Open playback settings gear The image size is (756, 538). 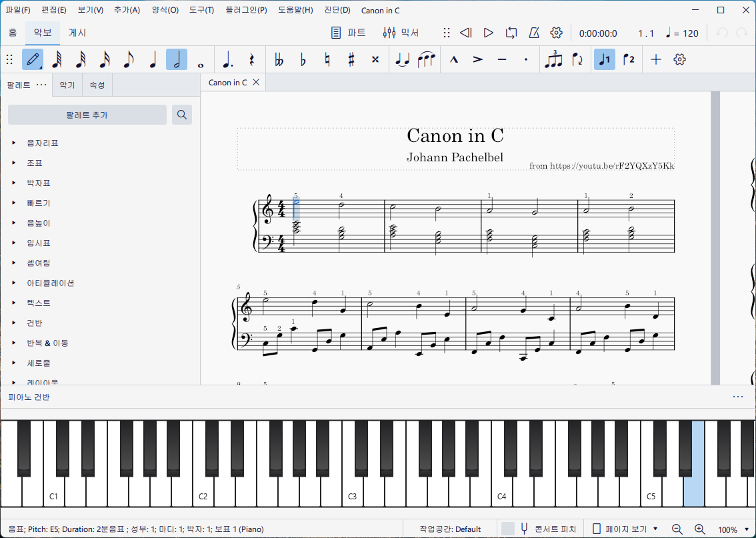[557, 33]
